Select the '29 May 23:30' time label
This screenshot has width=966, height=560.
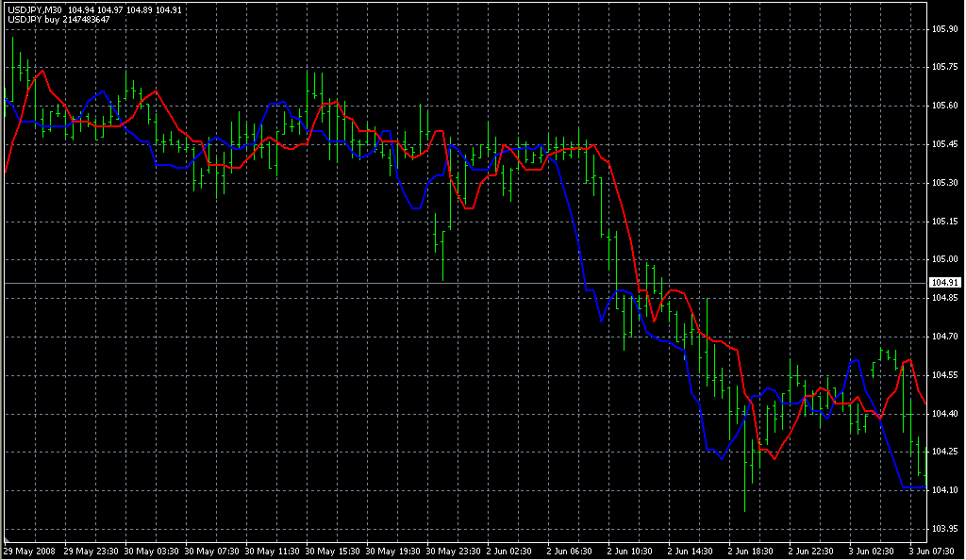coord(92,551)
